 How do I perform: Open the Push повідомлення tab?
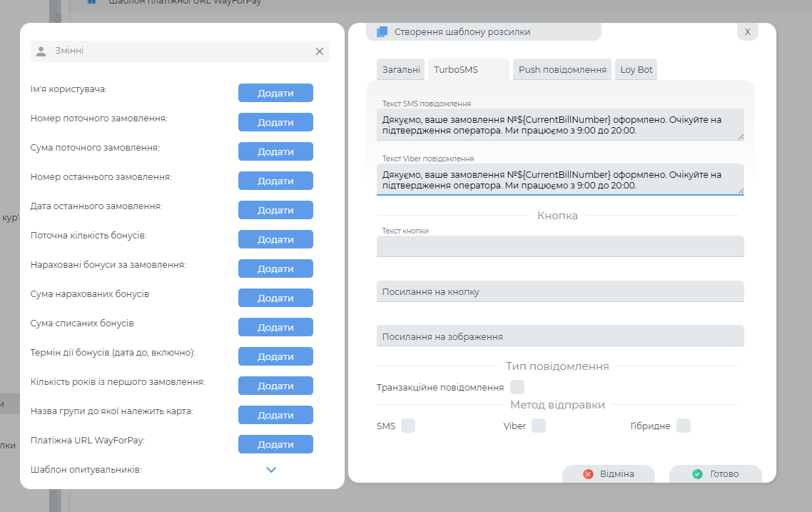click(x=562, y=70)
